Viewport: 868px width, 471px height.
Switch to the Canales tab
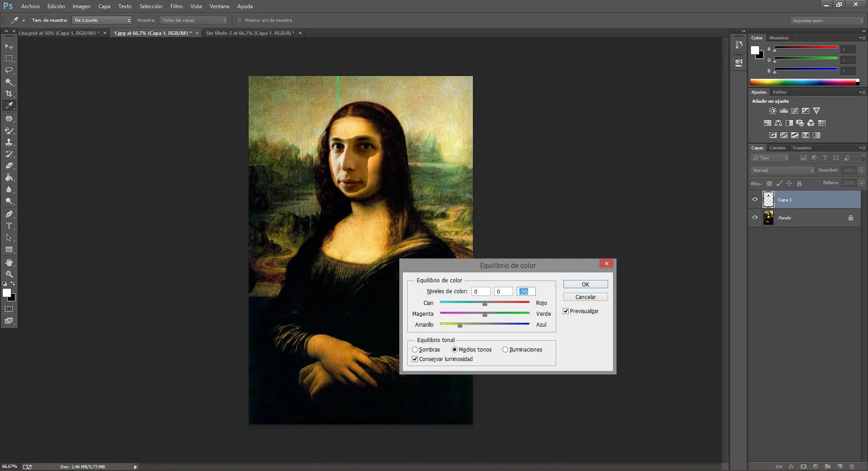coord(778,148)
